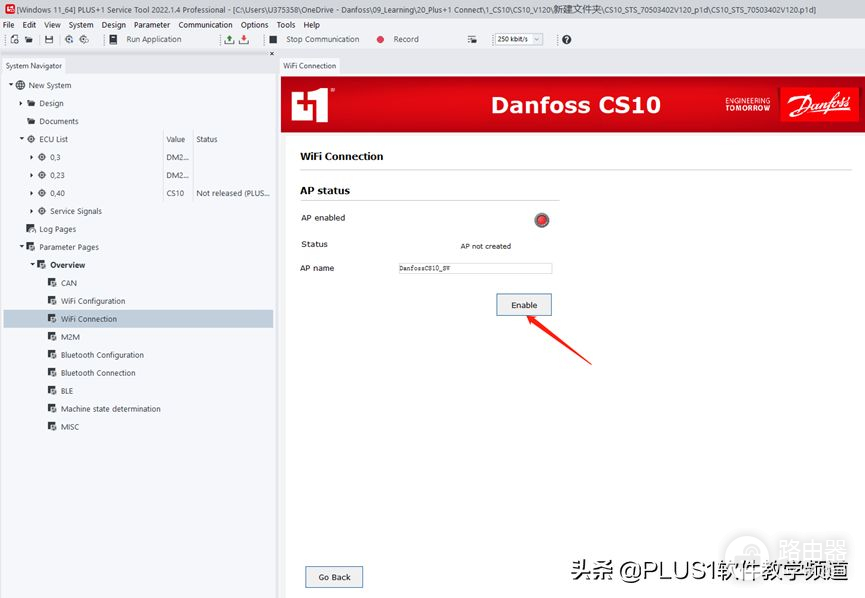Open the Communication menu
Viewport: 865px width, 598px height.
tap(205, 25)
